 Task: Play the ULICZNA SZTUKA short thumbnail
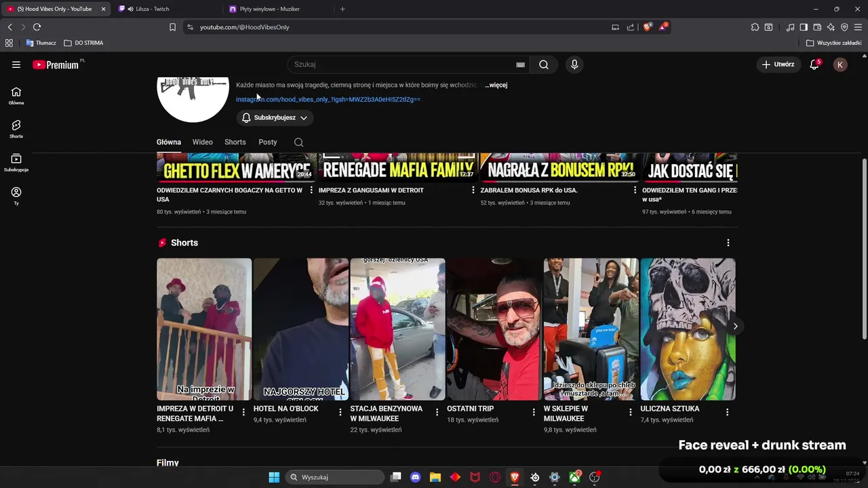(688, 329)
